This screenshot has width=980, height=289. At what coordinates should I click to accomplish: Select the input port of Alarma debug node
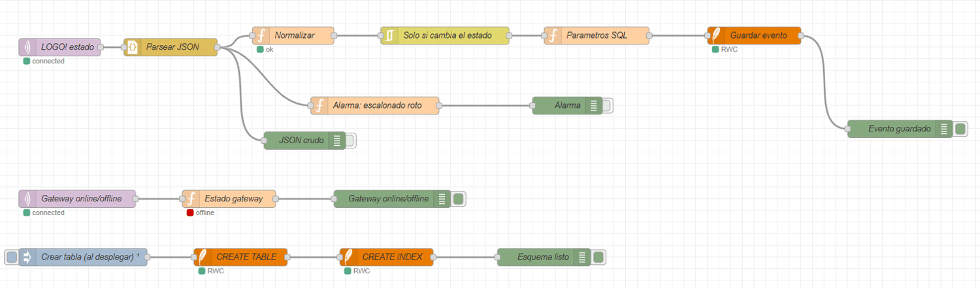coord(532,105)
